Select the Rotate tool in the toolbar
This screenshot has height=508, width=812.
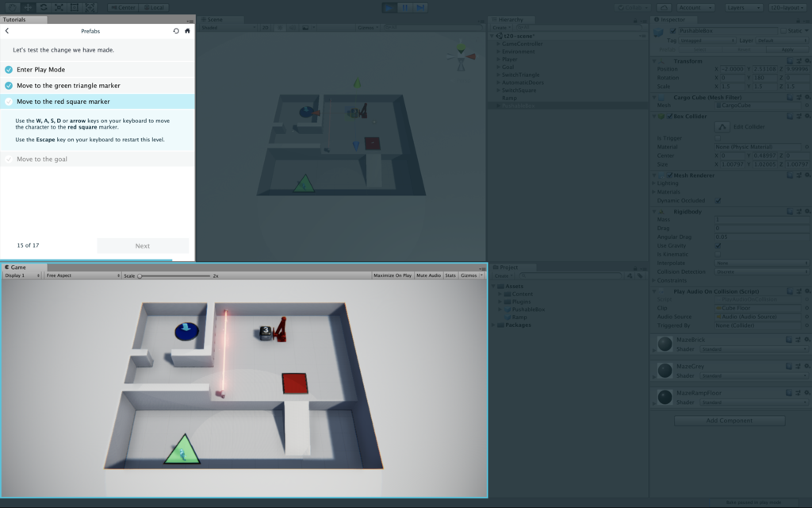click(x=43, y=7)
